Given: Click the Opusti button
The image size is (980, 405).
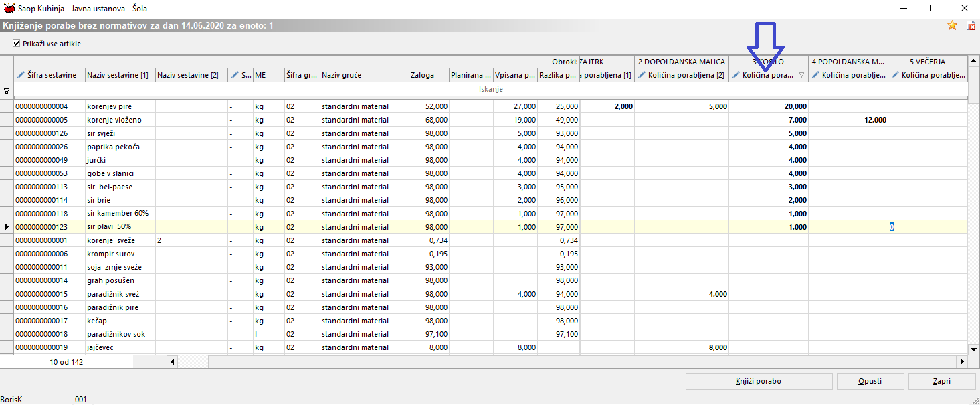Looking at the screenshot, I should click(x=870, y=381).
